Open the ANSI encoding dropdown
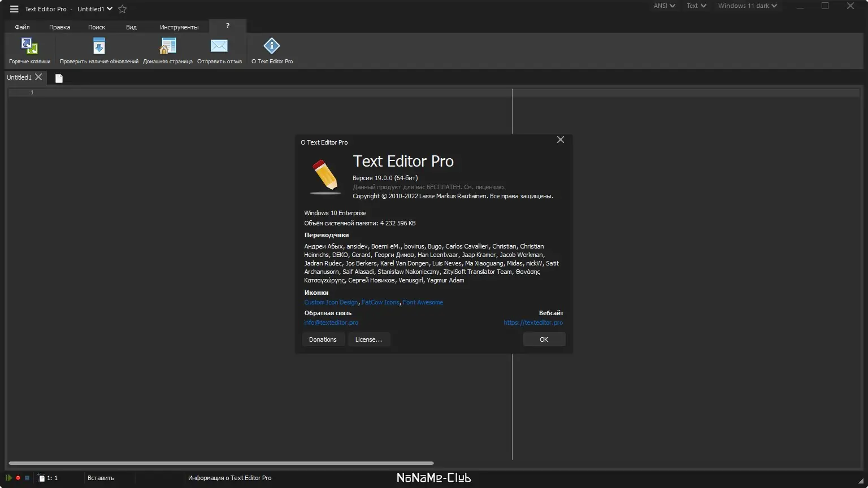The width and height of the screenshot is (868, 488). (x=665, y=6)
